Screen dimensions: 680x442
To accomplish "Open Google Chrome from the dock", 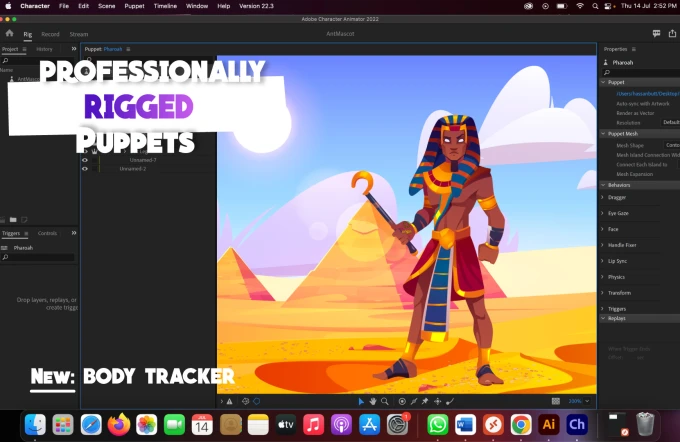I will [521, 424].
